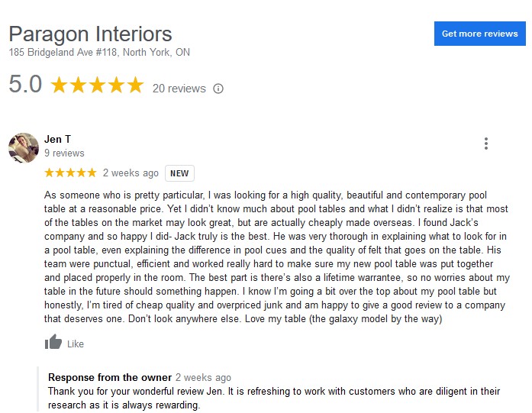The height and width of the screenshot is (413, 532).
Task: Click the 185 Bridgeland Ave address line
Action: (x=99, y=53)
